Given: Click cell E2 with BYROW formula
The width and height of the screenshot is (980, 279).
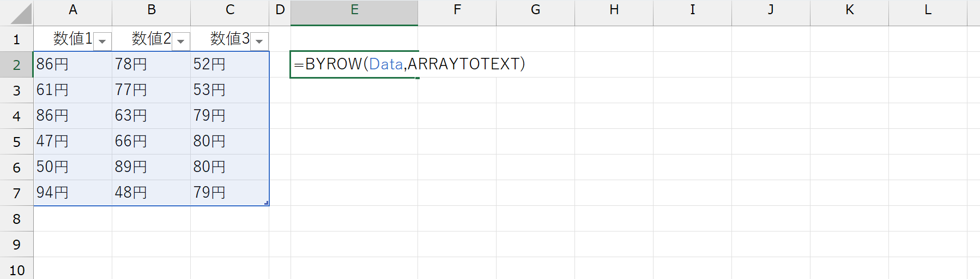Looking at the screenshot, I should 354,64.
